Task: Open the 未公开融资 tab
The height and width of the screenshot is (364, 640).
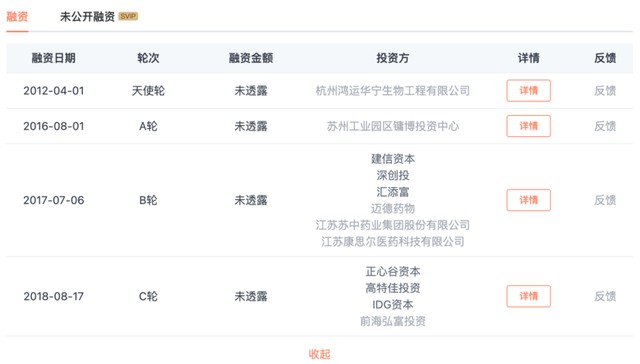Action: pos(87,16)
